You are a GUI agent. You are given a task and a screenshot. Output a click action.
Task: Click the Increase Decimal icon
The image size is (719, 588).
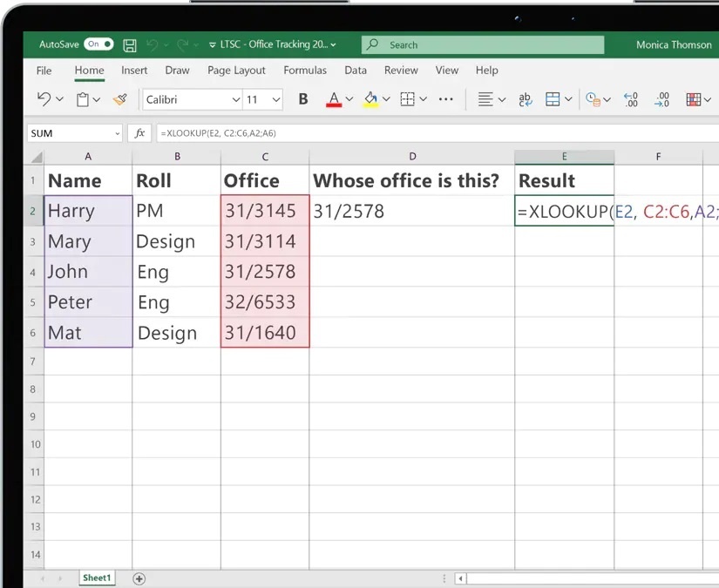pyautogui.click(x=630, y=98)
